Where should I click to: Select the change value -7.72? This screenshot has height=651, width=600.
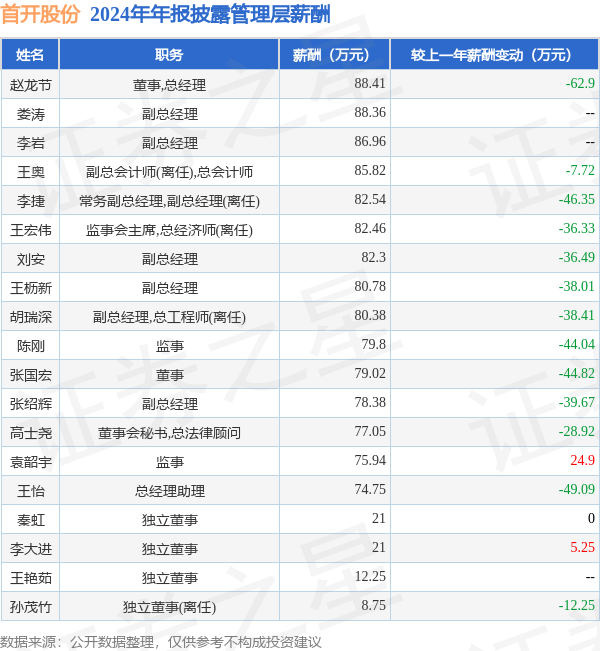580,170
